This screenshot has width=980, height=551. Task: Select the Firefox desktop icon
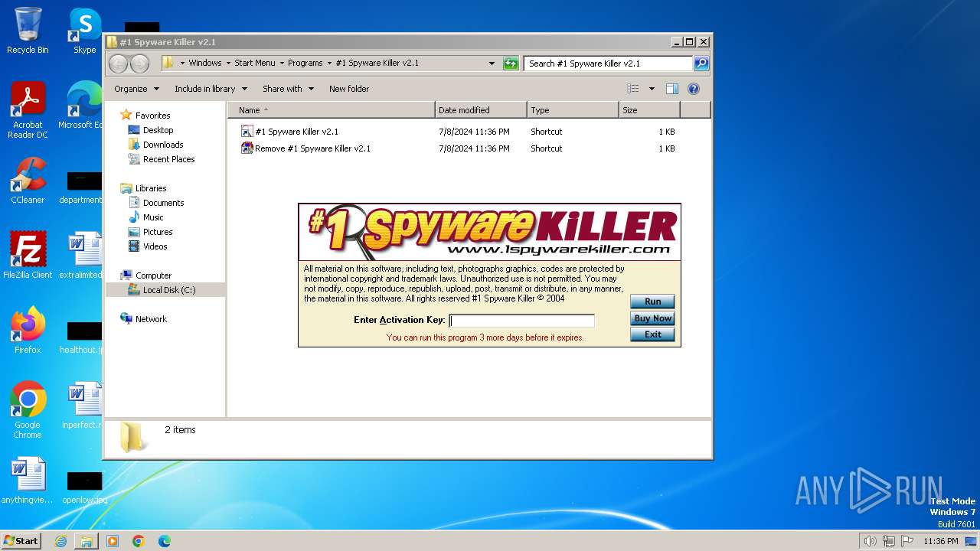(x=28, y=331)
